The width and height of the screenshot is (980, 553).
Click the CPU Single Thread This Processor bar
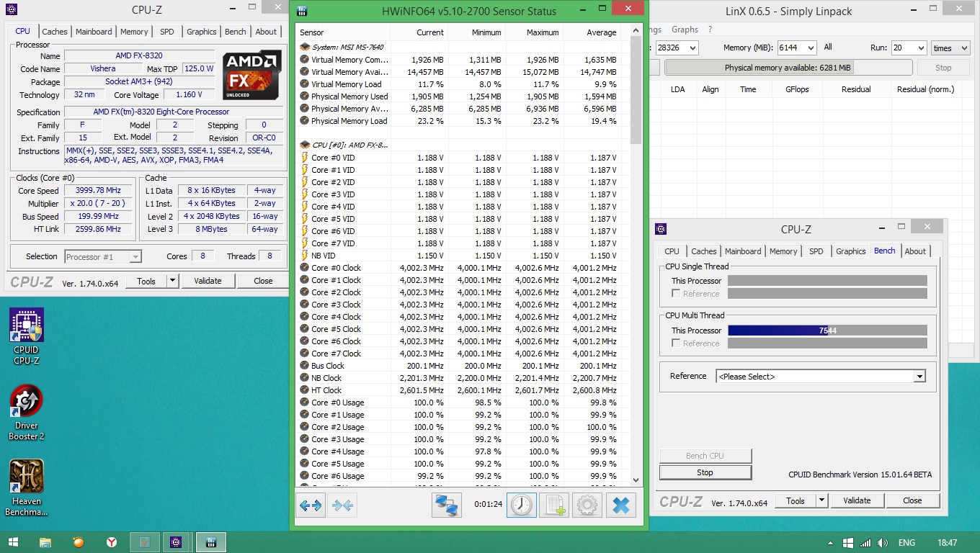pyautogui.click(x=827, y=281)
